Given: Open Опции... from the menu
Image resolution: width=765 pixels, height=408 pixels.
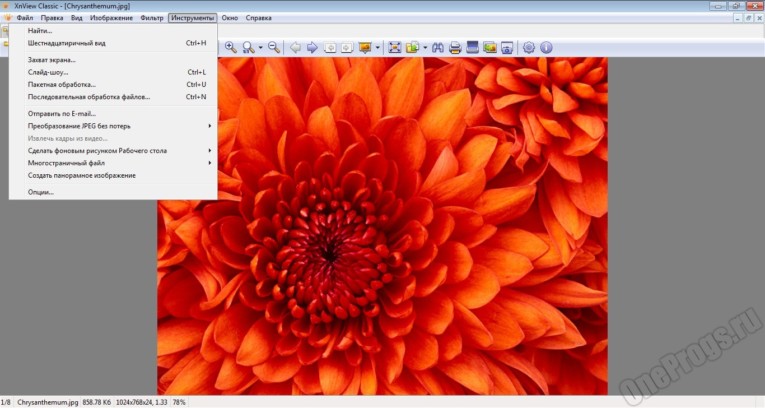Looking at the screenshot, I should click(113, 192).
